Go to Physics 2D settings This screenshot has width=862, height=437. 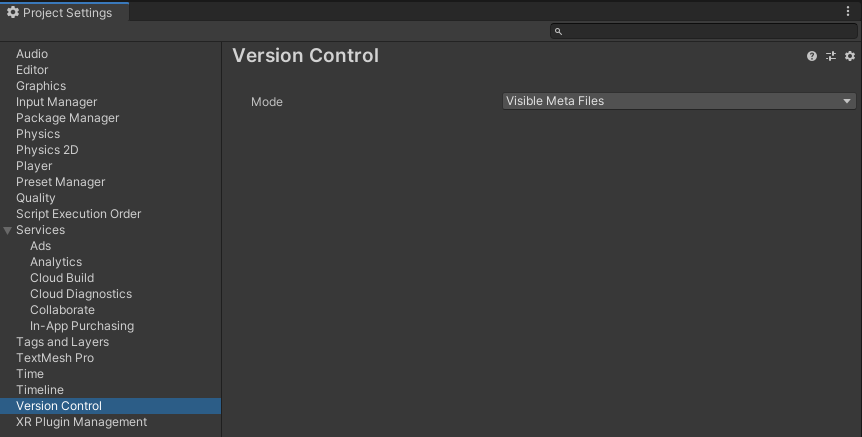47,150
